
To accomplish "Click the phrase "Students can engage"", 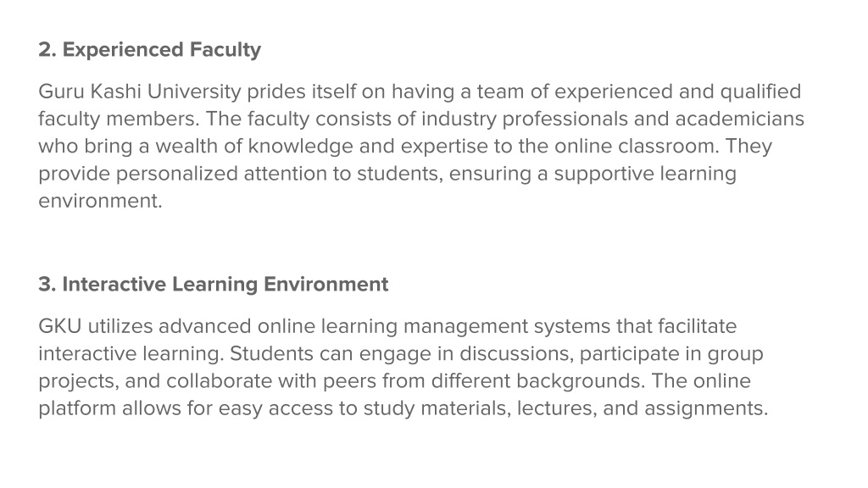I will (330, 353).
